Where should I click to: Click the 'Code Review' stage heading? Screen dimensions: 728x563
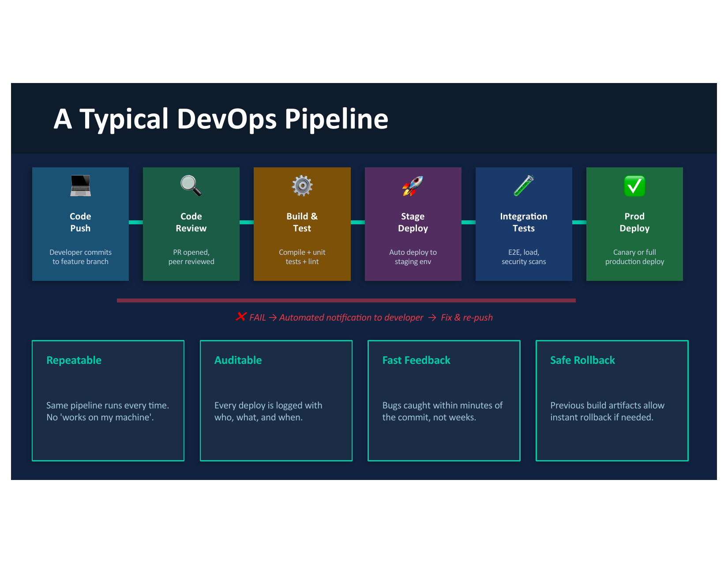(x=191, y=222)
